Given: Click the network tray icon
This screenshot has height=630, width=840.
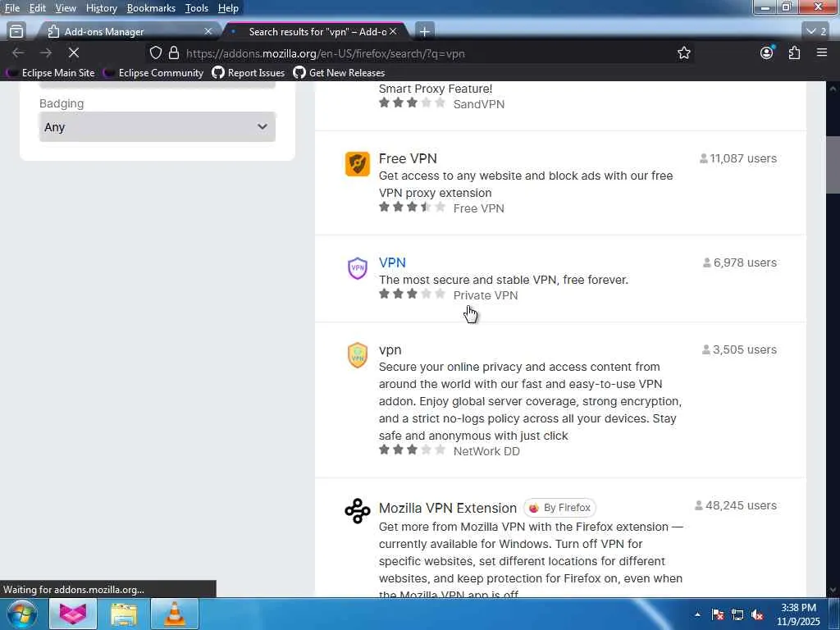Looking at the screenshot, I should pos(737,614).
